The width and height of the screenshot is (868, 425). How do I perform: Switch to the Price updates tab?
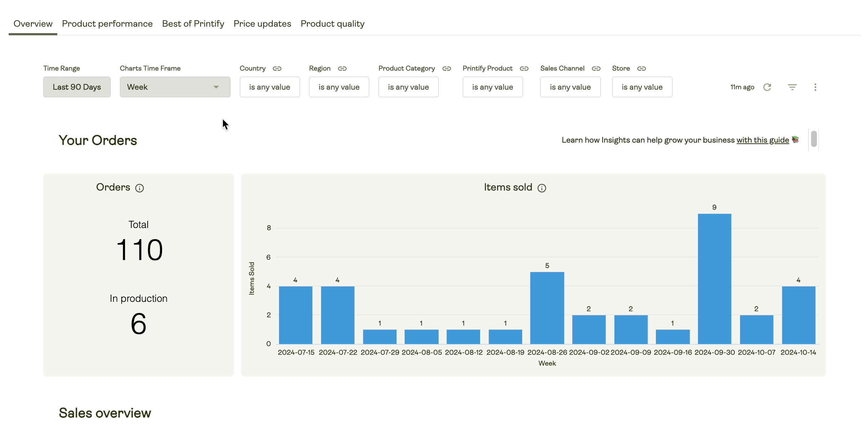pyautogui.click(x=262, y=23)
